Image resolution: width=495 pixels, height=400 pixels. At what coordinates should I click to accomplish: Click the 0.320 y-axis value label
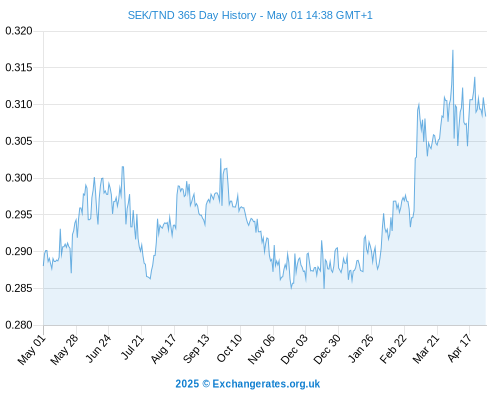pyautogui.click(x=19, y=31)
